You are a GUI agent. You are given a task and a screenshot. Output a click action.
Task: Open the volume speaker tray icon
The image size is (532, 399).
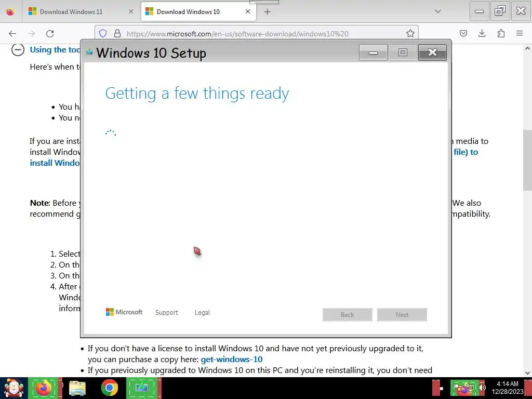point(482,388)
